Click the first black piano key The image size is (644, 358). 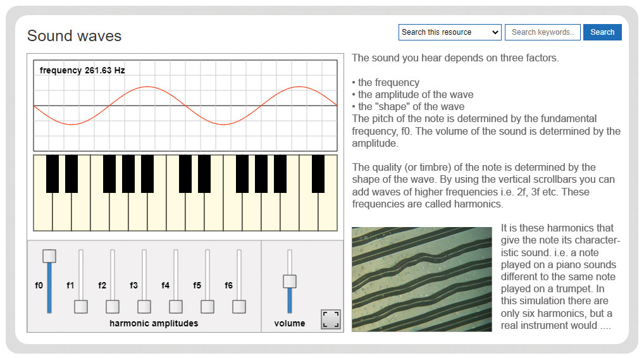(x=52, y=174)
